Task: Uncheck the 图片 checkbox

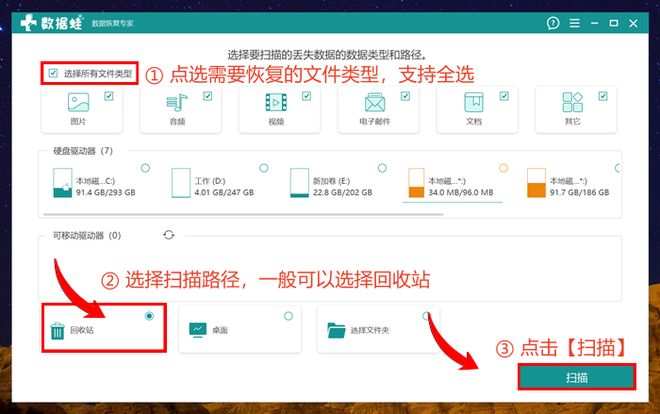Action: tap(109, 96)
